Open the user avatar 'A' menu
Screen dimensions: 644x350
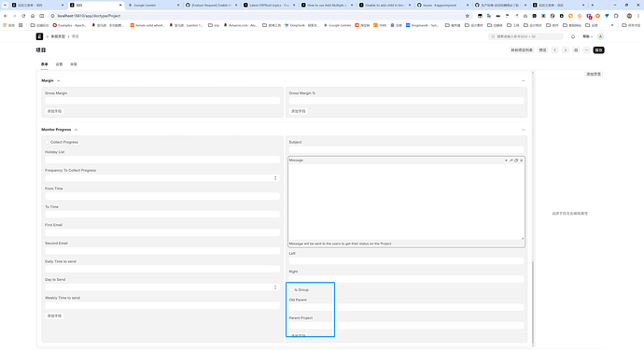point(600,36)
